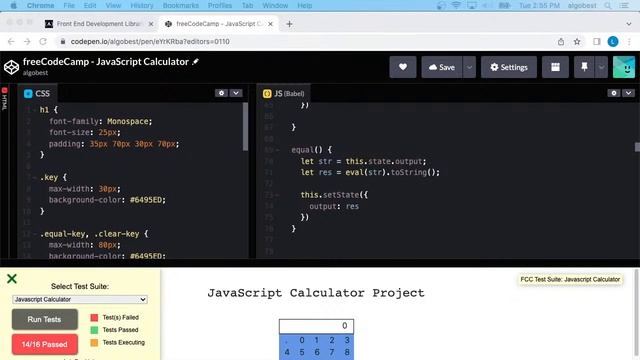The height and width of the screenshot is (360, 640).
Task: Click calculator key 2
Action: tap(332, 340)
